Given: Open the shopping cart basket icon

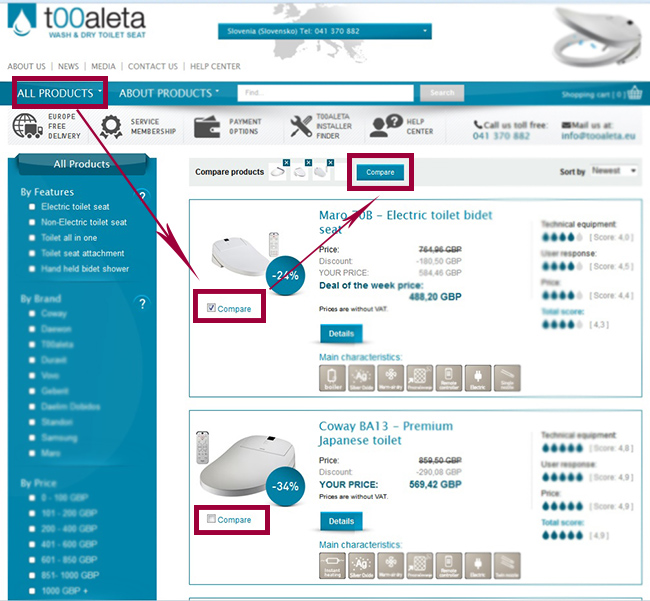Looking at the screenshot, I should pos(634,93).
